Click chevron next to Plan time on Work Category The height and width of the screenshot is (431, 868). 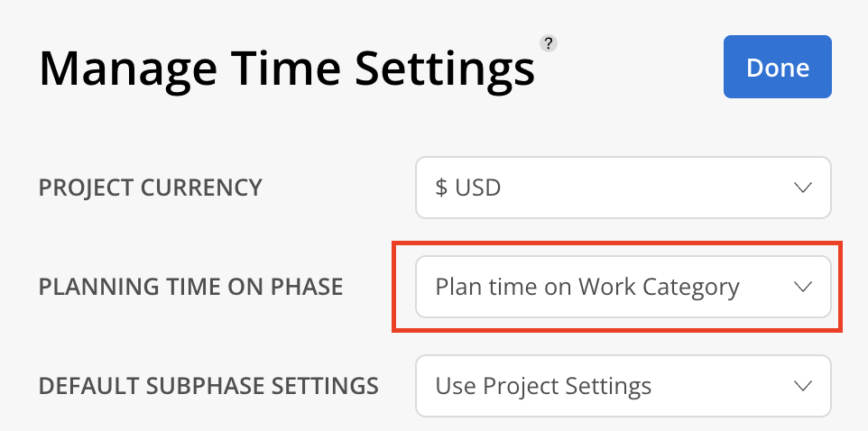tap(803, 287)
